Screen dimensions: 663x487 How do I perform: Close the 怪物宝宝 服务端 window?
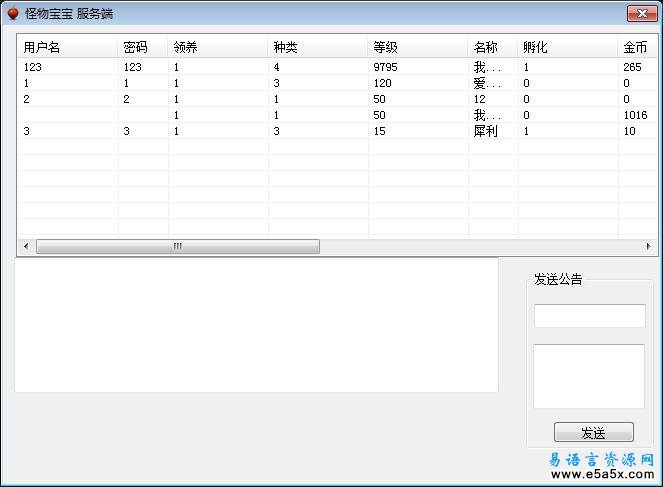click(x=640, y=13)
